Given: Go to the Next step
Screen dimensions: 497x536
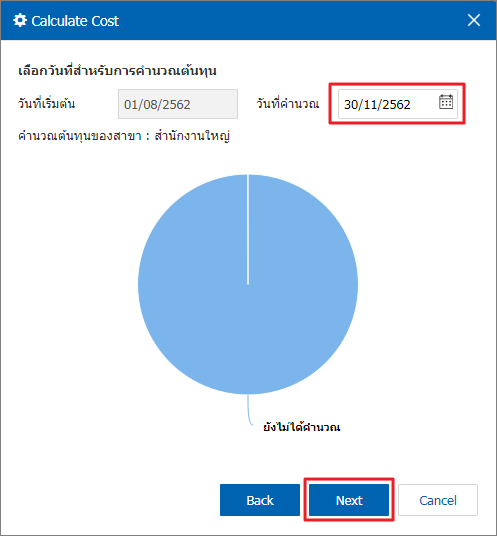Looking at the screenshot, I should (349, 500).
